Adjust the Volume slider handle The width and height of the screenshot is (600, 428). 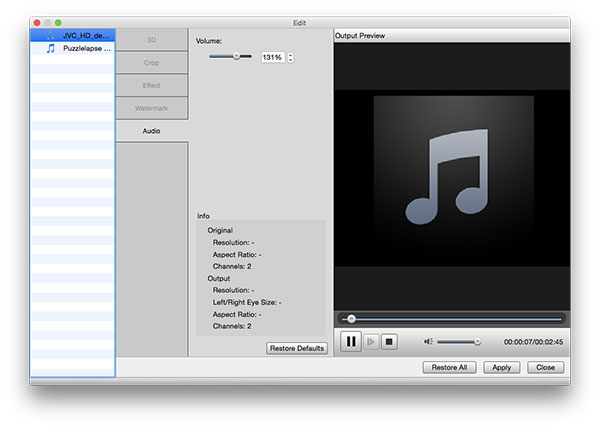coord(236,56)
